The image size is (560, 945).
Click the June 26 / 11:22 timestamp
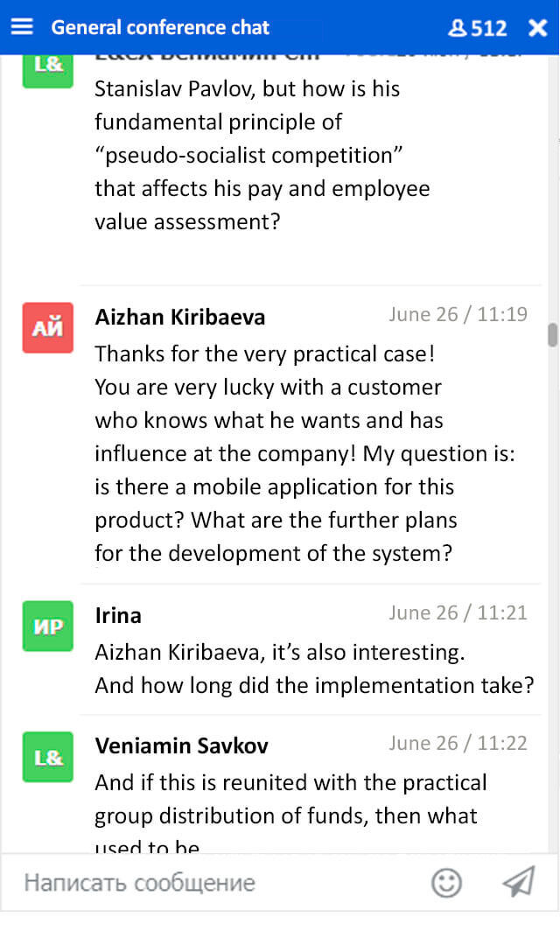(458, 743)
